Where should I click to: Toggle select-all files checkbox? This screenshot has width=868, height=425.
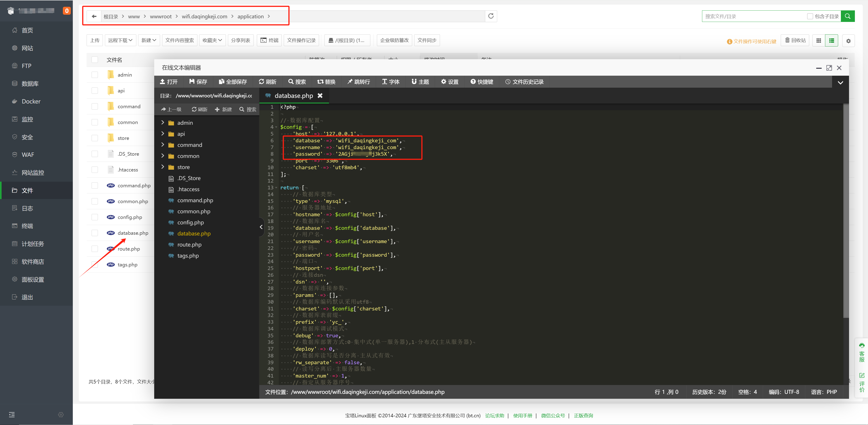click(x=95, y=60)
